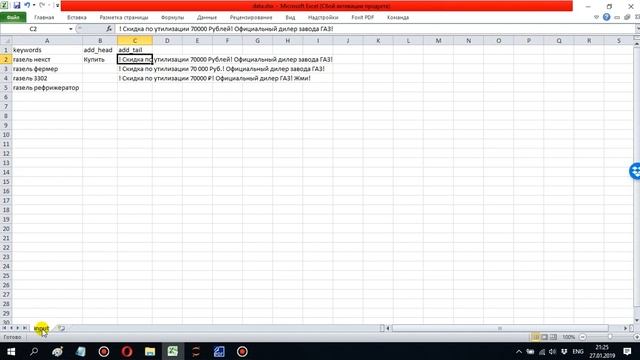Click cell with газель фермер
Viewport: 640px width, 360px height.
pos(47,69)
